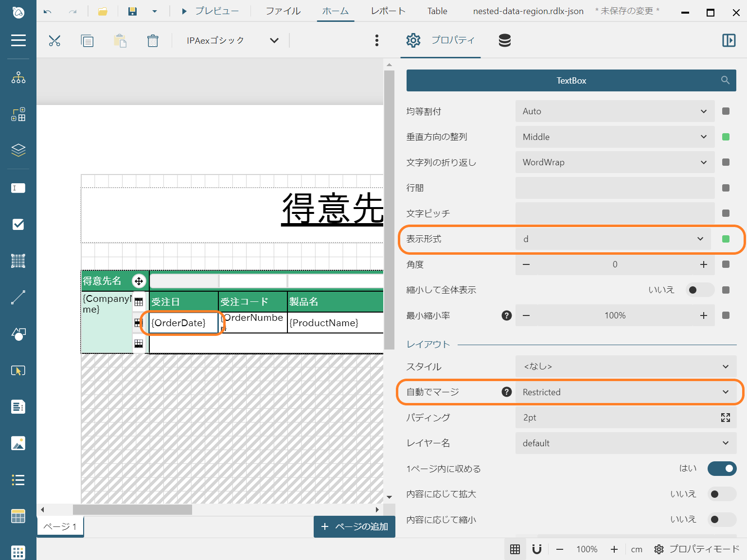Toggle the 内容に応じて縮小 switch

pos(722,520)
